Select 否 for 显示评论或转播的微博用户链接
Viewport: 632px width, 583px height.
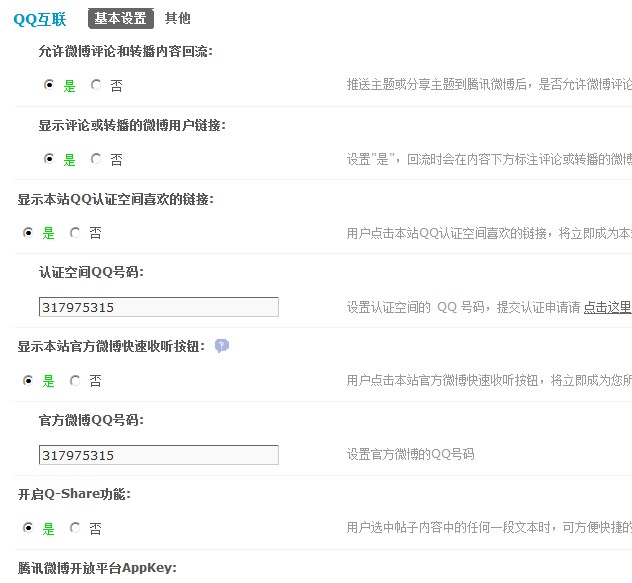click(x=96, y=159)
